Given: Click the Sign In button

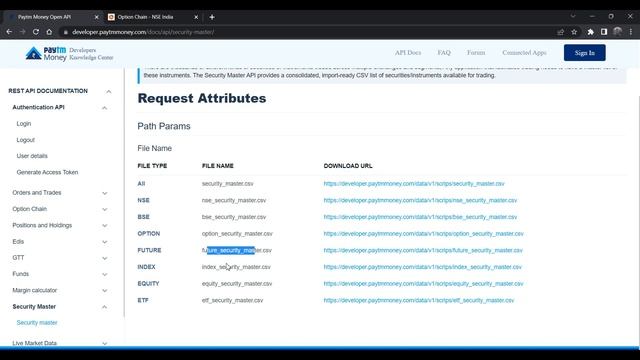Looking at the screenshot, I should point(584,53).
